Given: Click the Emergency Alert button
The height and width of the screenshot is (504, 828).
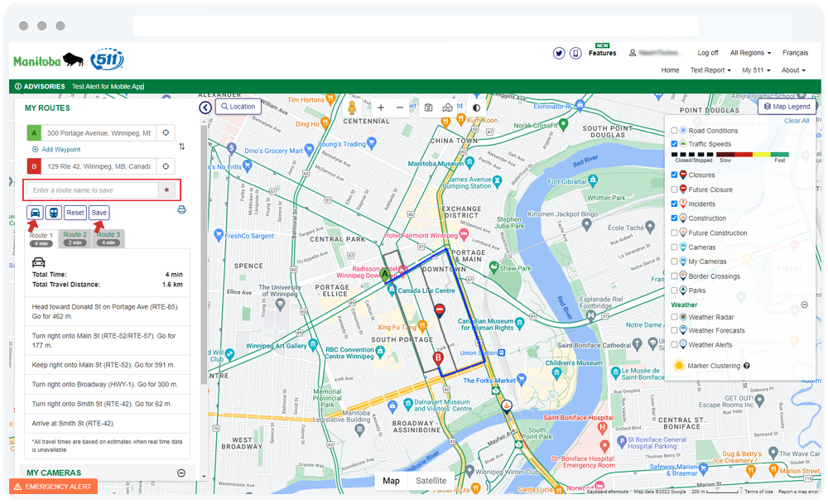Looking at the screenshot, I should [x=53, y=487].
